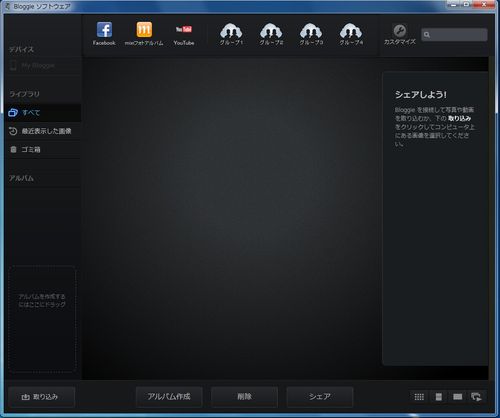500x418 pixels.
Task: Click the アルバム作成 button
Action: [169, 397]
